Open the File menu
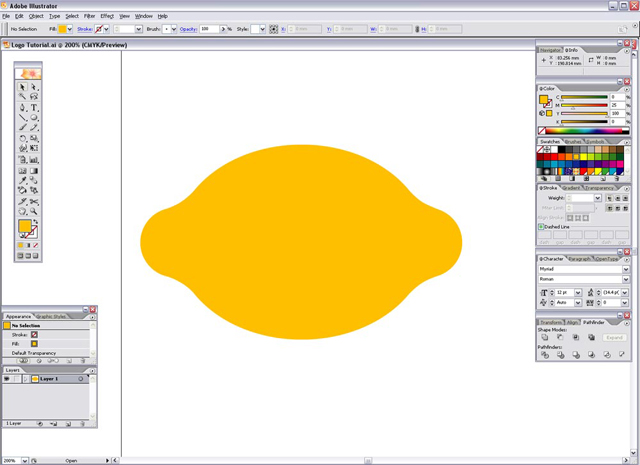This screenshot has height=465, width=640. 6,16
